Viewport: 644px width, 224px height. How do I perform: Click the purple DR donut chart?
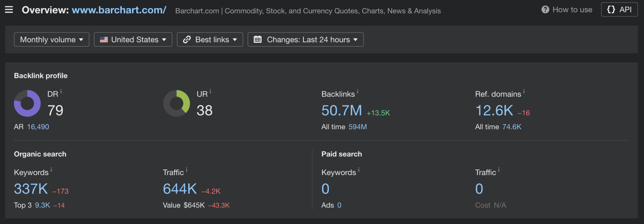(x=27, y=103)
